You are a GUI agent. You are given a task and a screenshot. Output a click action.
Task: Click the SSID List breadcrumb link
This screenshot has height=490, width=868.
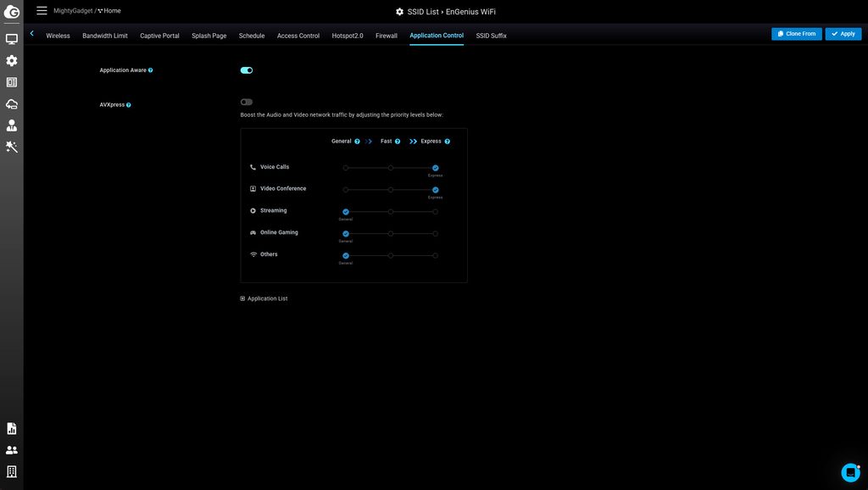tap(423, 12)
